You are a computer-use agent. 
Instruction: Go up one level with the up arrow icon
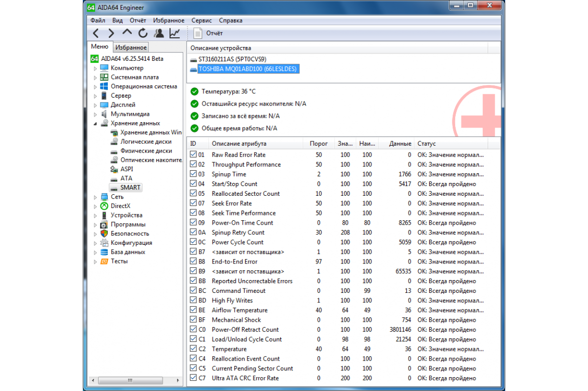coord(127,33)
